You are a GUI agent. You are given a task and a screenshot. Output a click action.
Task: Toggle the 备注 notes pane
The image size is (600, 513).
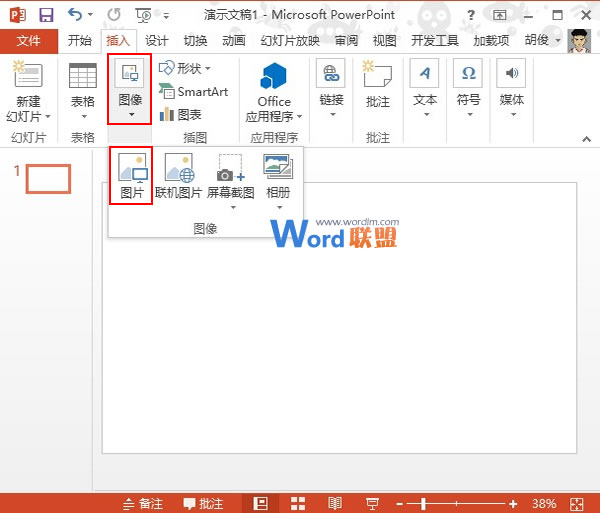tap(143, 503)
